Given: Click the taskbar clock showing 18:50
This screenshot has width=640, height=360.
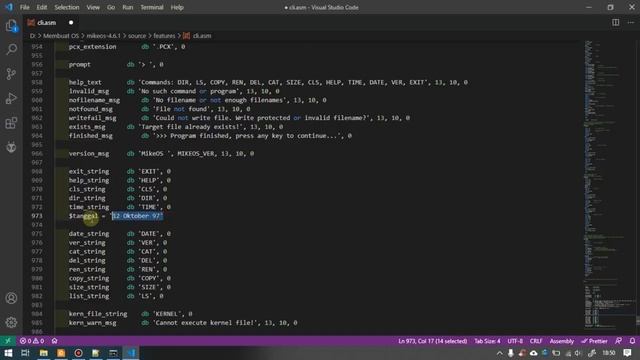Looking at the screenshot, I should 609,353.
